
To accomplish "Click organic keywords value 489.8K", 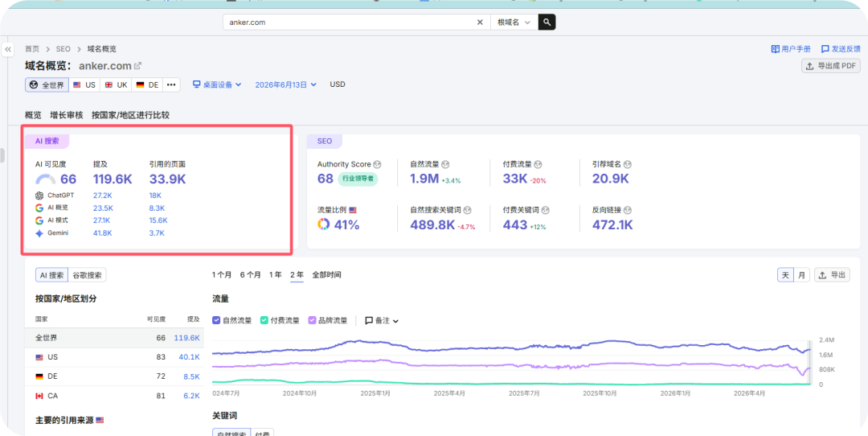I will [432, 225].
